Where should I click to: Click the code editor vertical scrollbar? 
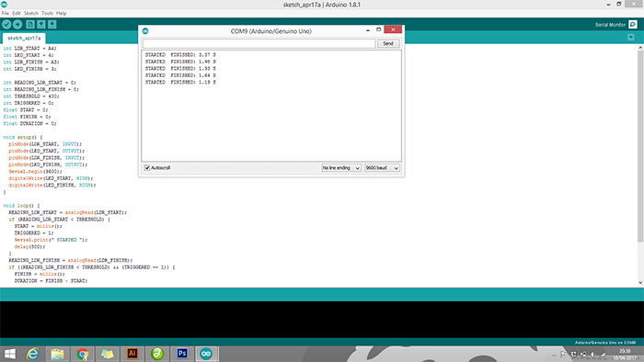pos(640,146)
